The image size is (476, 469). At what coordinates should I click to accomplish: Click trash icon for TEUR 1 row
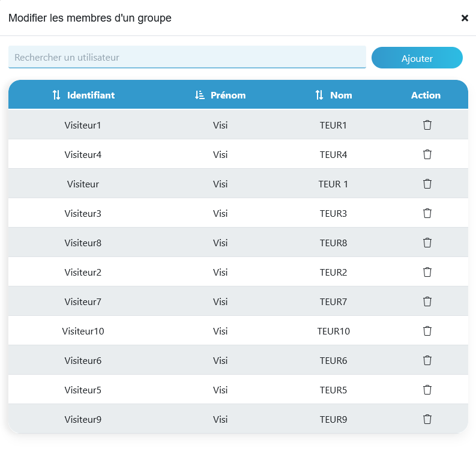point(427,184)
